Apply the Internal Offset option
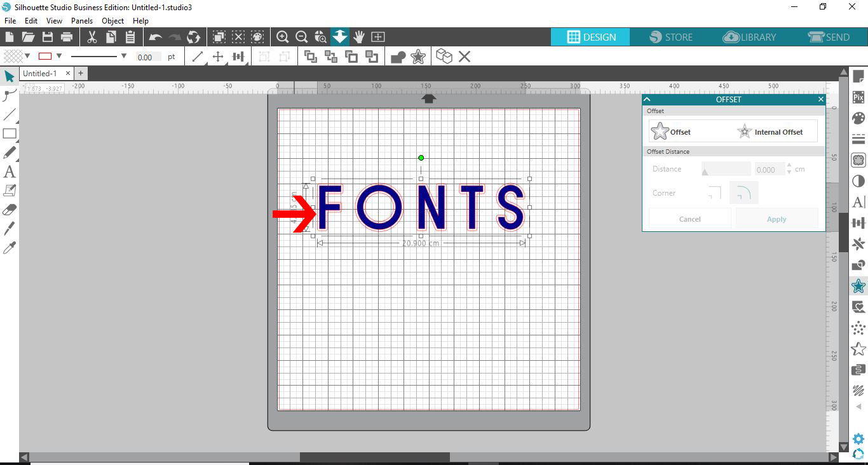 (770, 131)
